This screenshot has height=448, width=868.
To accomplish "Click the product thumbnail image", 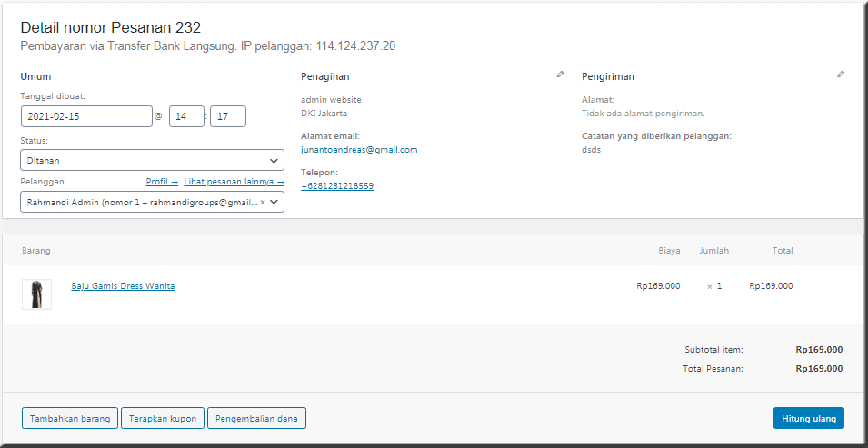I will click(36, 294).
